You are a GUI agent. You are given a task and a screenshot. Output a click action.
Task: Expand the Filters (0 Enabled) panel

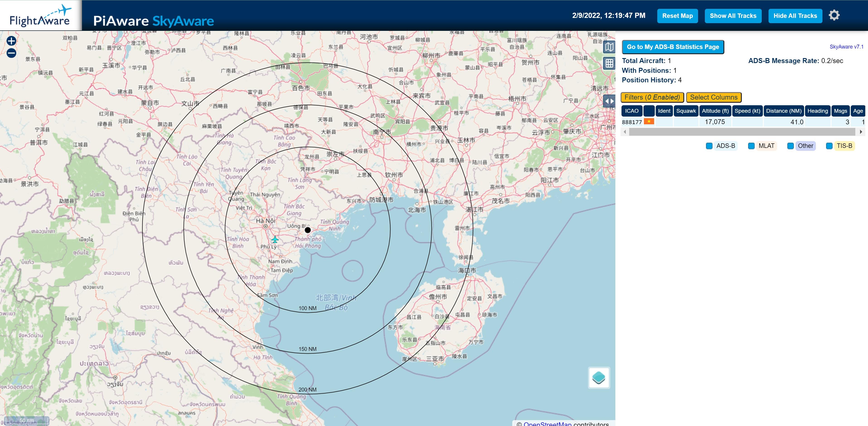(x=652, y=97)
